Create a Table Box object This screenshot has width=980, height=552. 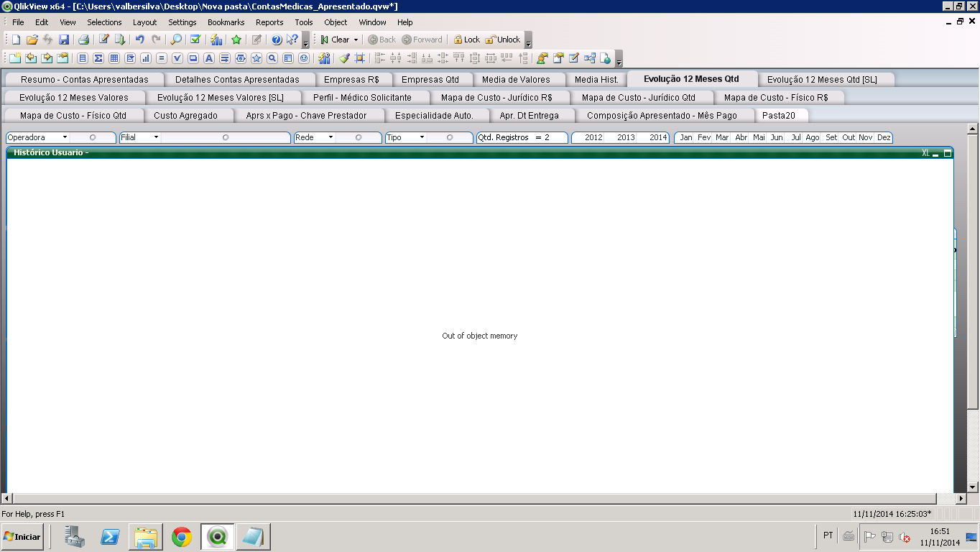coord(114,58)
